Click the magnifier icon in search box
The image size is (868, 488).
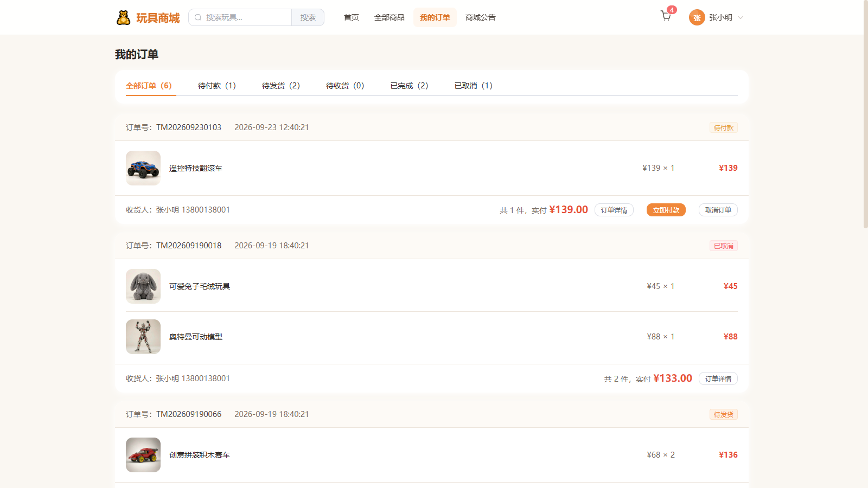[x=198, y=17]
